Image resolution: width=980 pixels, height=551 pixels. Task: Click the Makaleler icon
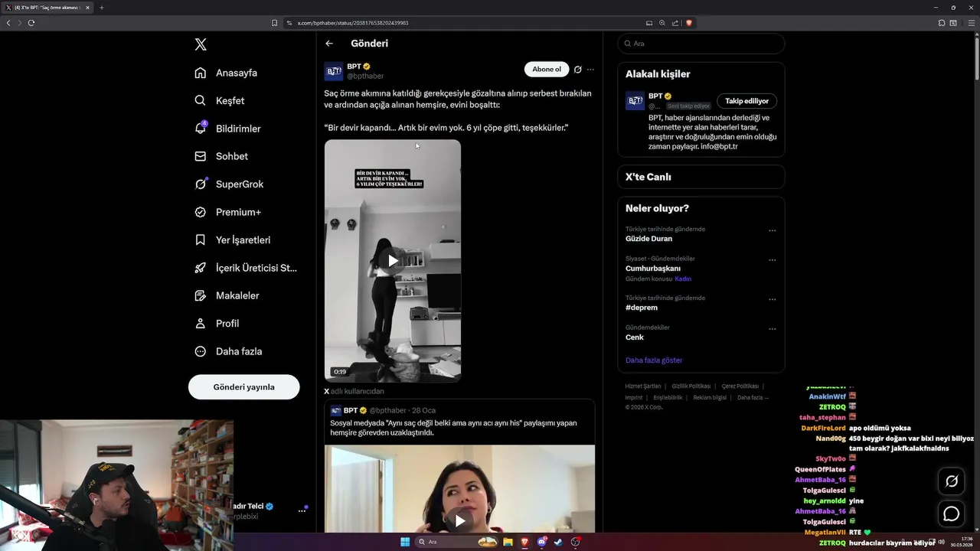(201, 295)
